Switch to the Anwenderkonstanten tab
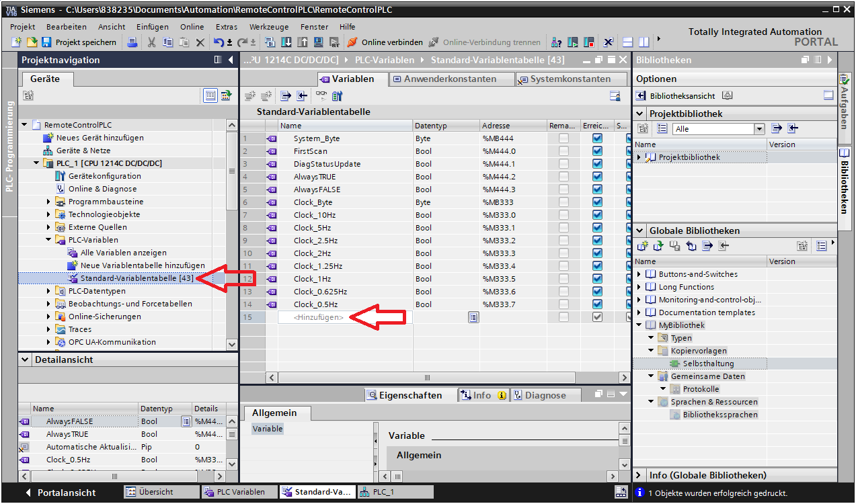Screen dimensions: 856x504 click(451, 79)
